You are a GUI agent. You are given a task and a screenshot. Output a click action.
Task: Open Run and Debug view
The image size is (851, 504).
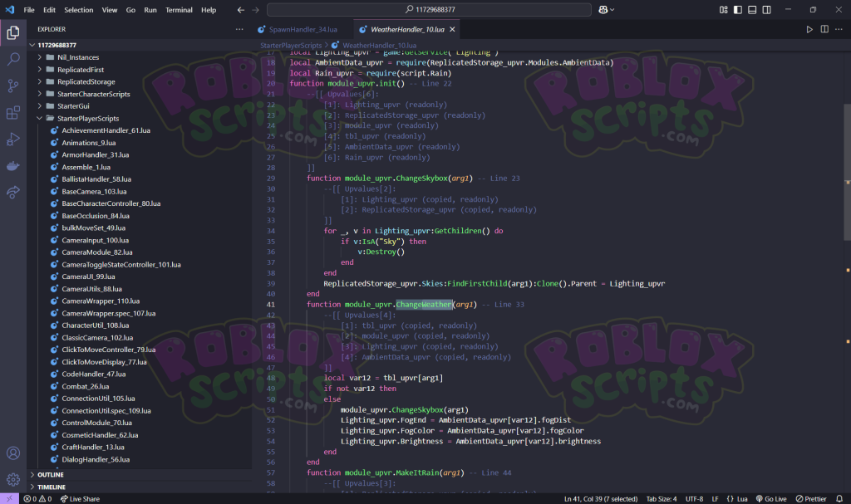click(x=13, y=139)
